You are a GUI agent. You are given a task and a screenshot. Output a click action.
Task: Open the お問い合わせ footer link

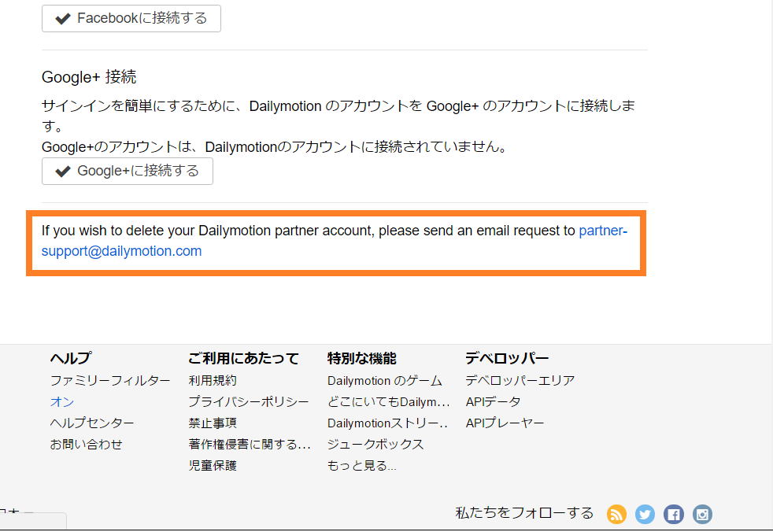click(87, 444)
